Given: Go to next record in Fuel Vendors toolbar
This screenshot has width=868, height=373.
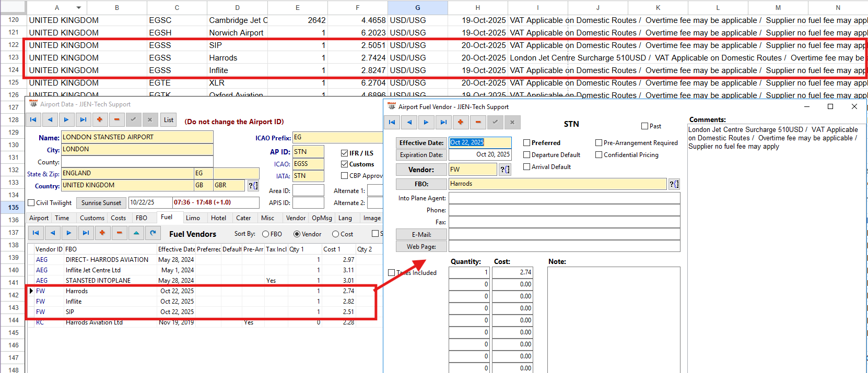Looking at the screenshot, I should coord(69,233).
